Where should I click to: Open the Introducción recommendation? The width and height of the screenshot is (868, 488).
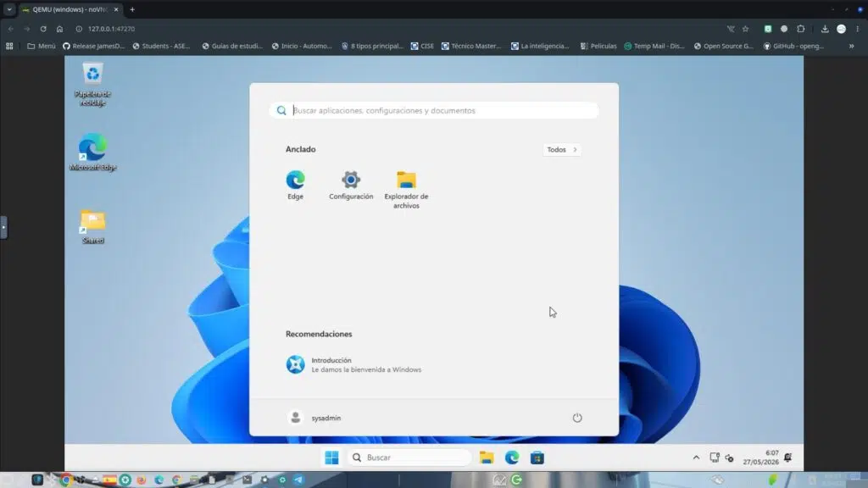click(x=353, y=364)
